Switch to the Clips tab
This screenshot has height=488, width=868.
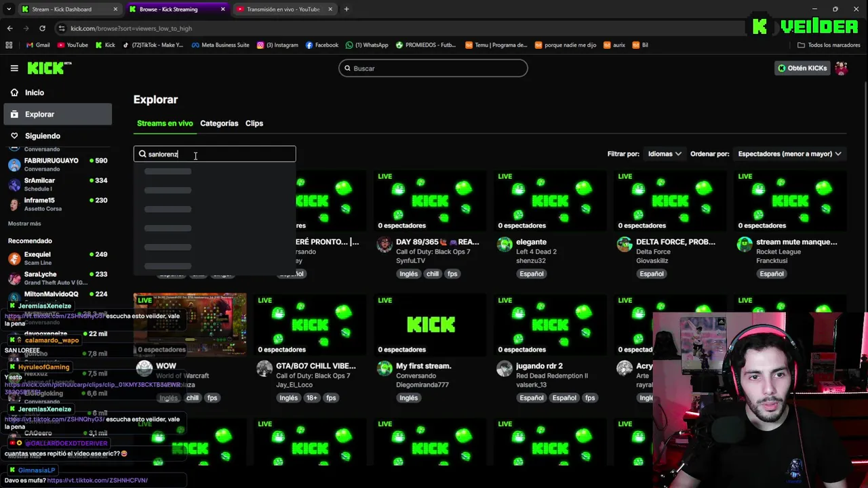click(x=254, y=123)
